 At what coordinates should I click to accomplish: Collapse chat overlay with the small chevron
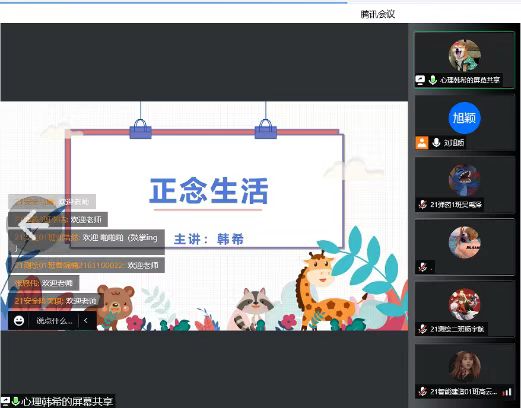[x=86, y=321]
